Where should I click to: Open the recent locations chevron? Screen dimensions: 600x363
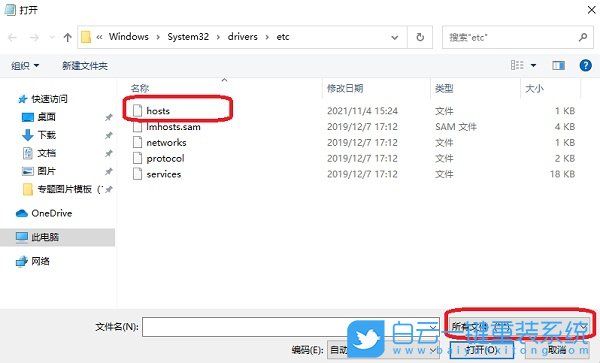[x=52, y=37]
